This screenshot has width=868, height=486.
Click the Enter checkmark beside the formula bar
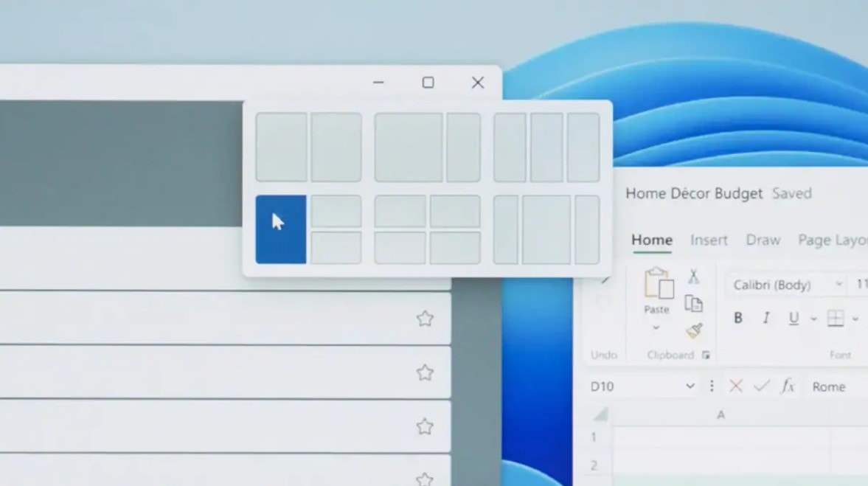pyautogui.click(x=763, y=386)
